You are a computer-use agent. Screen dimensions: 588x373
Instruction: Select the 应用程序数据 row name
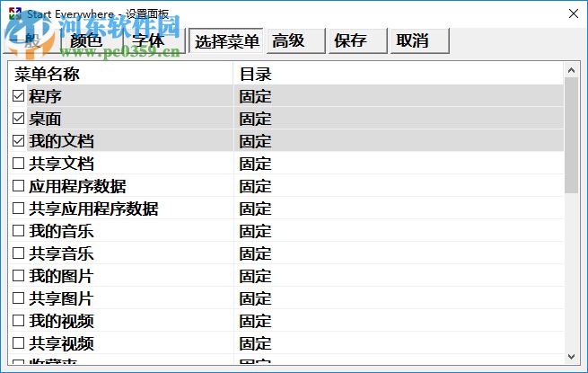click(x=77, y=186)
